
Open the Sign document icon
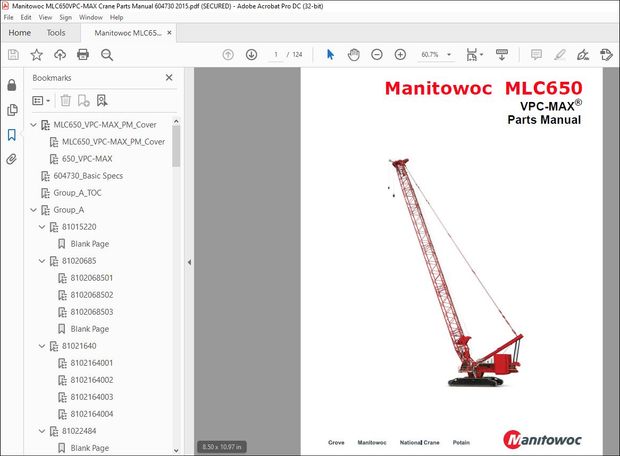coord(583,55)
